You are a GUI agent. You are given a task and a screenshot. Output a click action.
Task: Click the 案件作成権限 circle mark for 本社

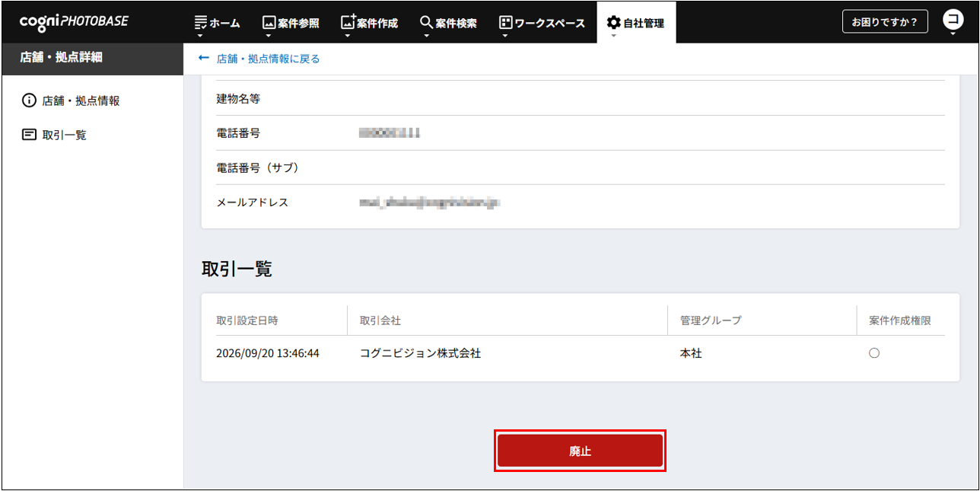click(873, 353)
